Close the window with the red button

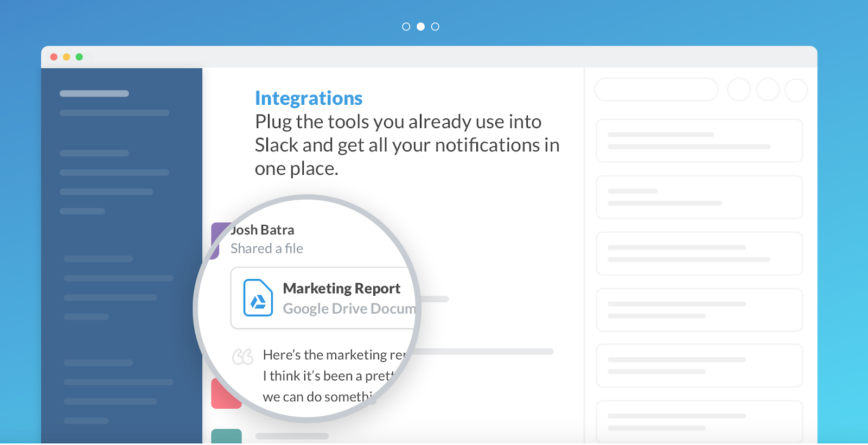tap(54, 57)
